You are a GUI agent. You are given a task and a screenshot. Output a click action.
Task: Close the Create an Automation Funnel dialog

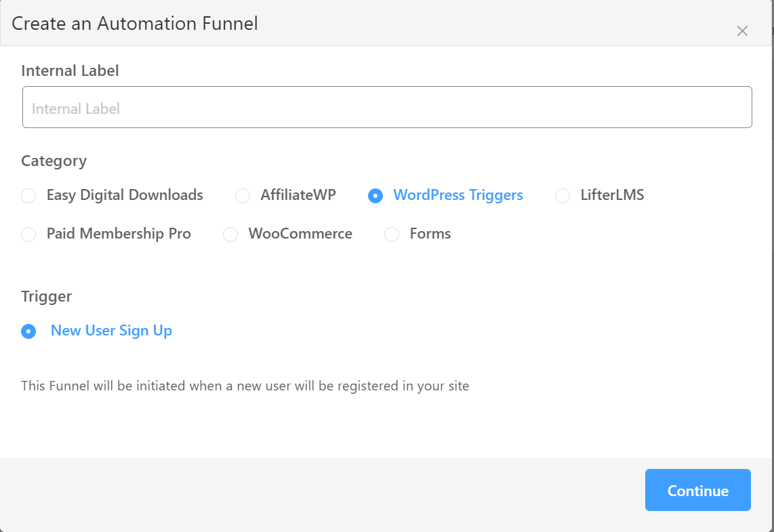click(x=742, y=31)
